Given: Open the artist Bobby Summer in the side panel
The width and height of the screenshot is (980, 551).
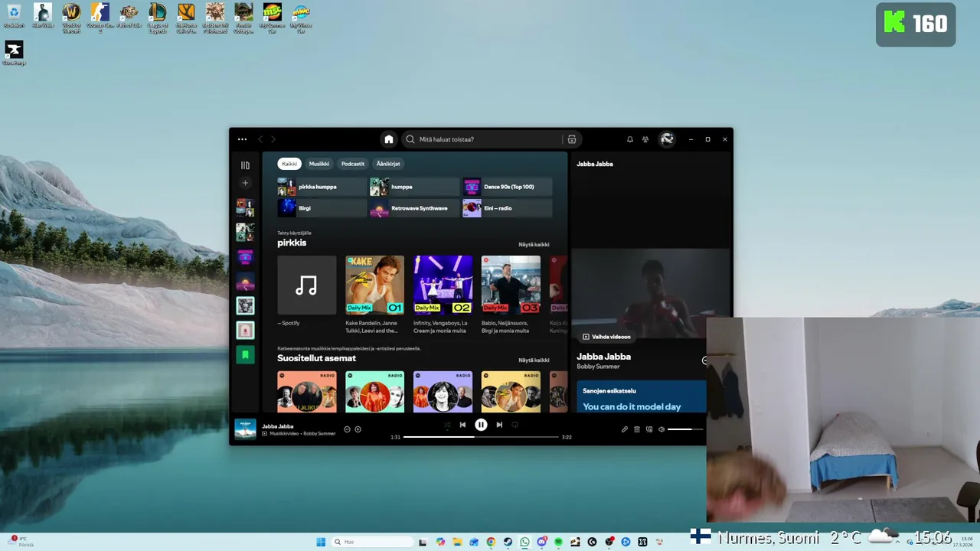Looking at the screenshot, I should pyautogui.click(x=598, y=367).
